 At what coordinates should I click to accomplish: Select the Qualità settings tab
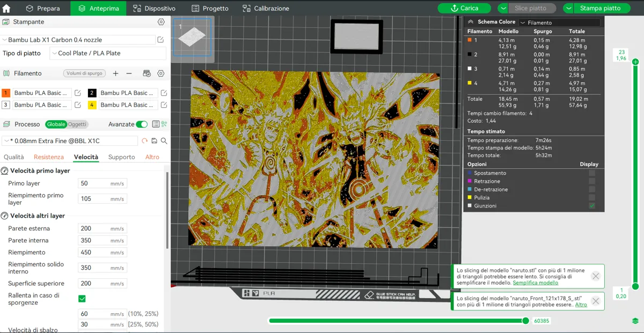[14, 157]
